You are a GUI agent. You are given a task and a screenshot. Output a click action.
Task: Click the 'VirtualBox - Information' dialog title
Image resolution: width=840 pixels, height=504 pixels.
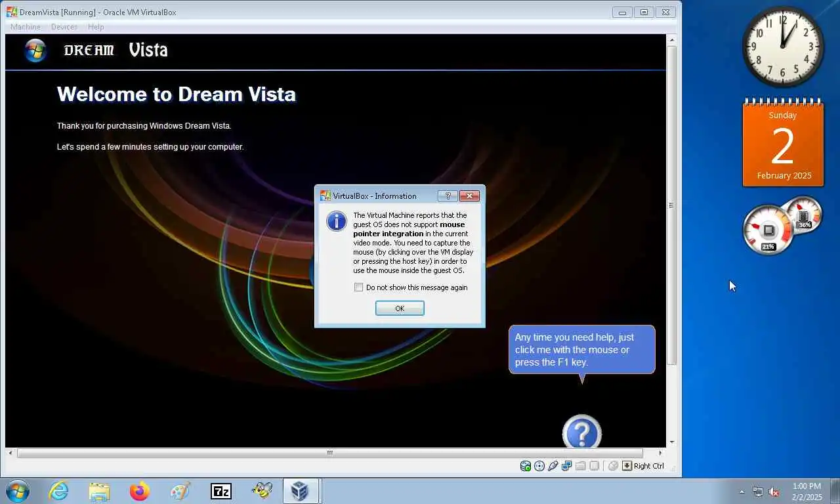tap(375, 196)
